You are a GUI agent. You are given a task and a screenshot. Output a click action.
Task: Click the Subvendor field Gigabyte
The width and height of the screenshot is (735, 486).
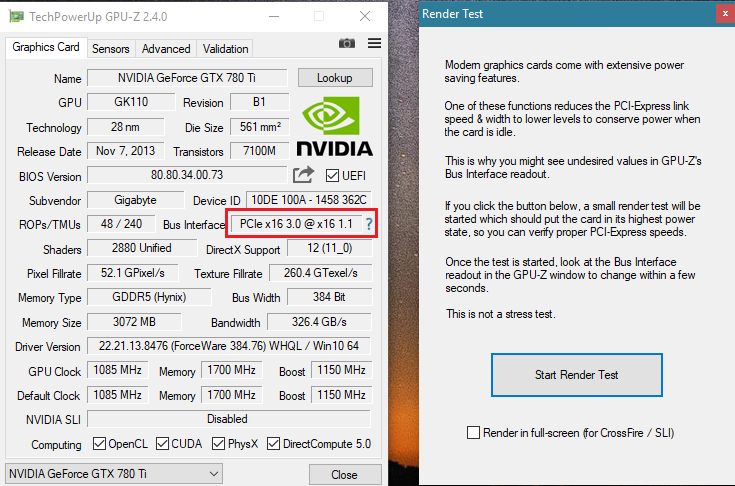pos(135,200)
